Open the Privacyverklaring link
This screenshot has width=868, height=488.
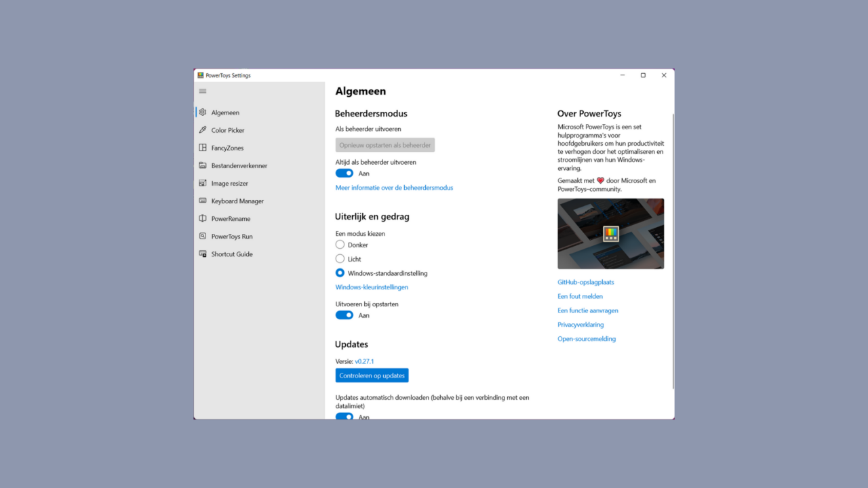pyautogui.click(x=580, y=325)
